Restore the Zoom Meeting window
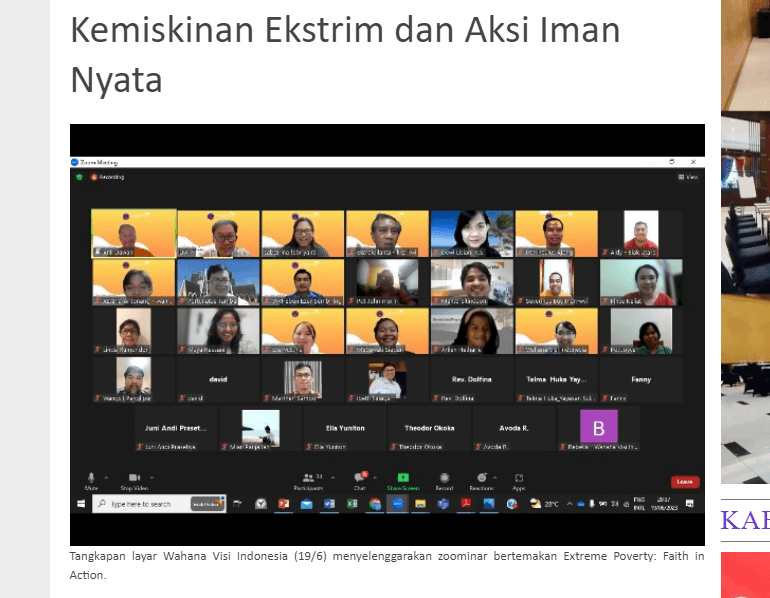The image size is (770, 598). 671,162
